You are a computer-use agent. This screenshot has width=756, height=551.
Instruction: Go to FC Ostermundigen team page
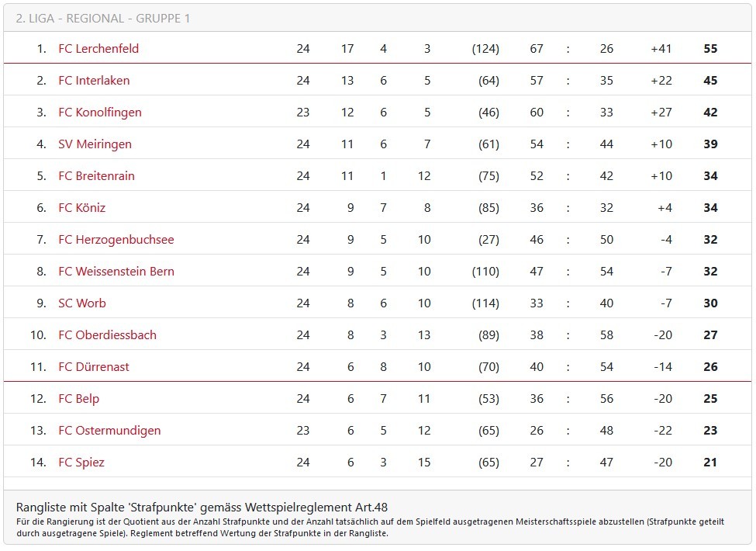(x=109, y=431)
